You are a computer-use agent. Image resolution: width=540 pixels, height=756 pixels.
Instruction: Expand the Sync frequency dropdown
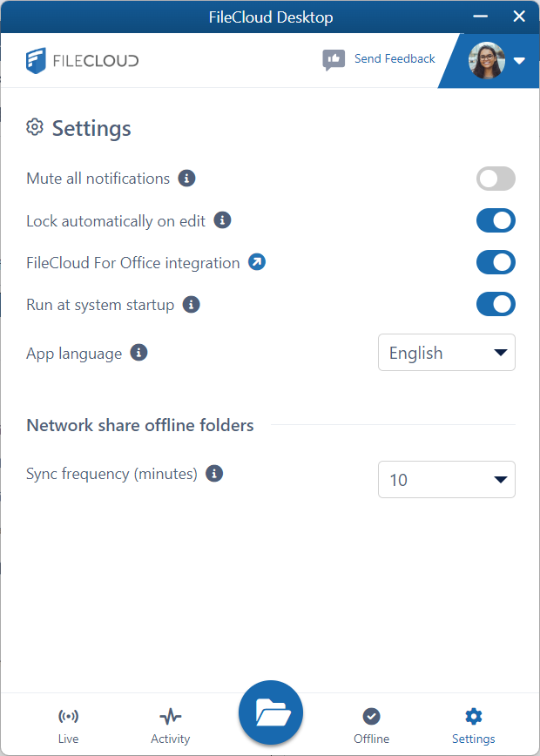446,480
